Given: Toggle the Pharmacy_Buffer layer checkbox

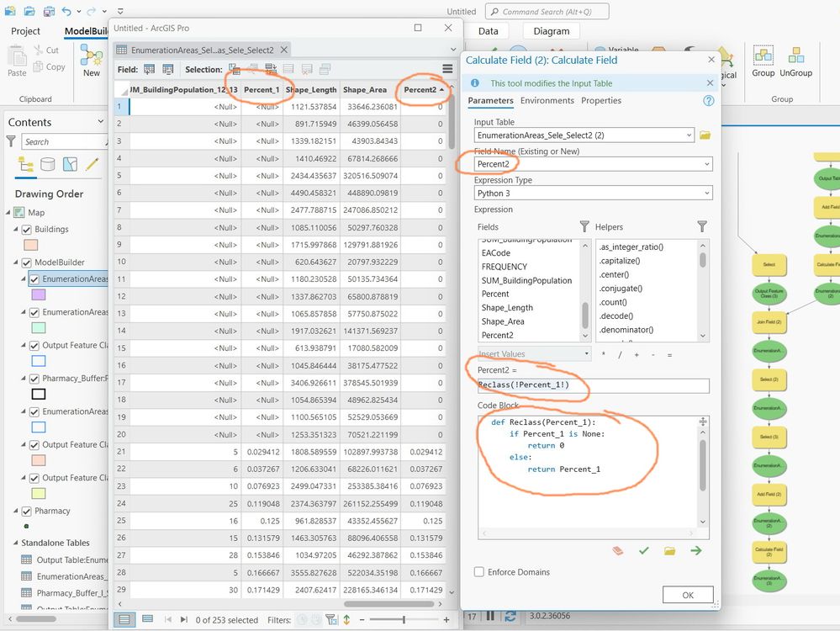Looking at the screenshot, I should tap(34, 379).
